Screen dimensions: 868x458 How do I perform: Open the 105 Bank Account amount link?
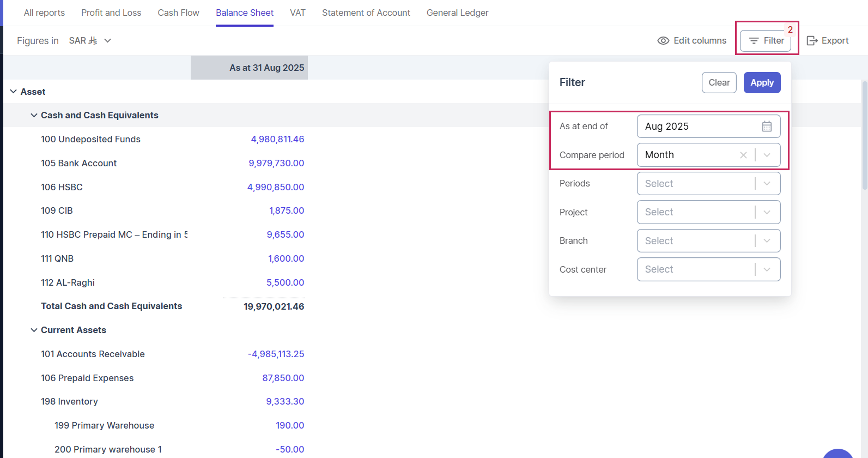(x=276, y=163)
